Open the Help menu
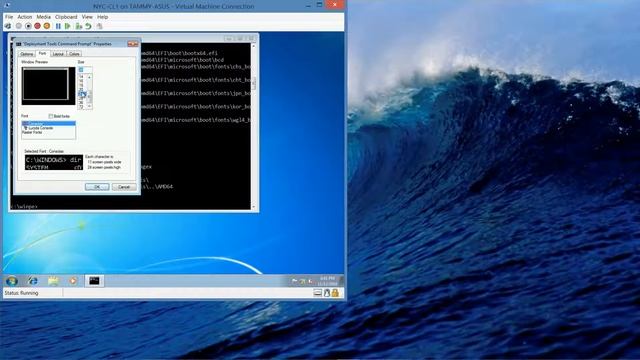Screen dimensions: 640x360 [x=102, y=17]
